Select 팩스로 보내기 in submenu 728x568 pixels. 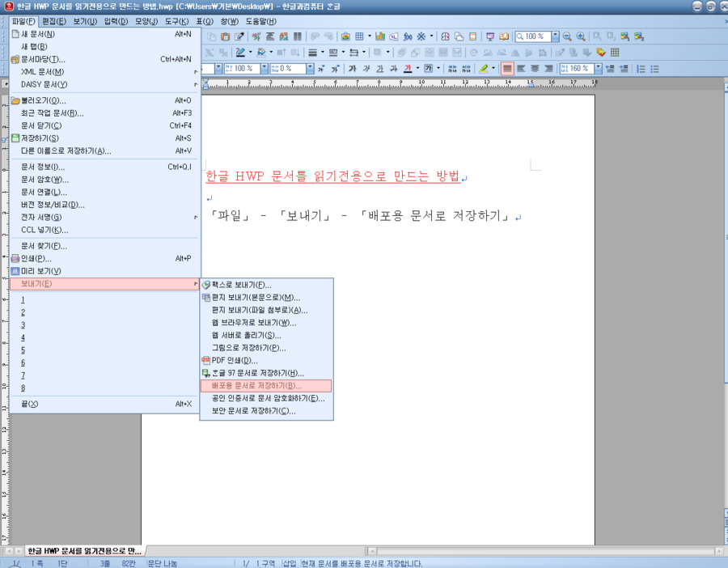point(266,285)
